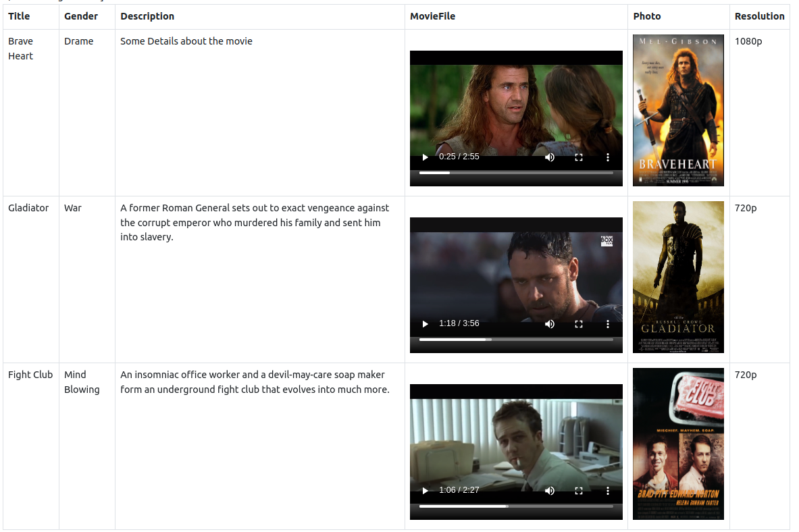Click the Fight Club poster image
Screen dimensions: 799x532
click(x=678, y=444)
